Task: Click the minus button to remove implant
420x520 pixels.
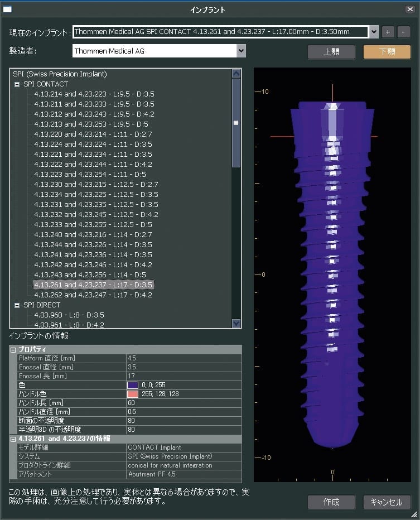Action: [x=404, y=32]
